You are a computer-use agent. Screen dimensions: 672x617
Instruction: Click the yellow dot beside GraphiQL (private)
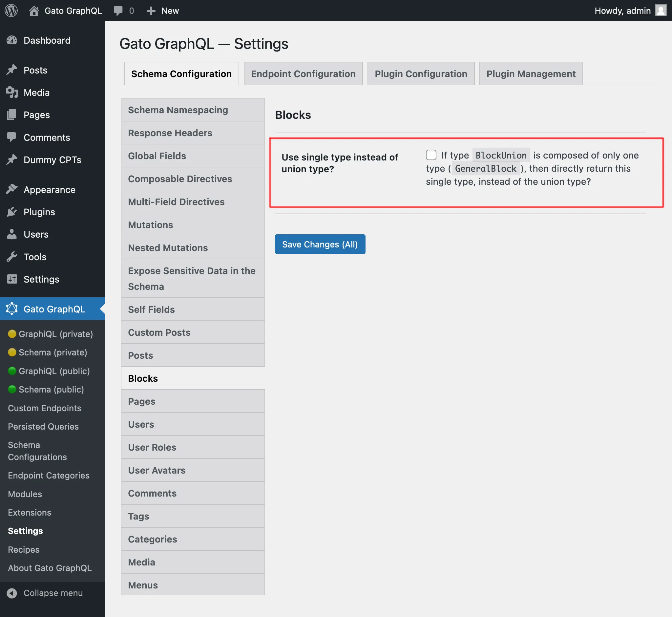12,334
